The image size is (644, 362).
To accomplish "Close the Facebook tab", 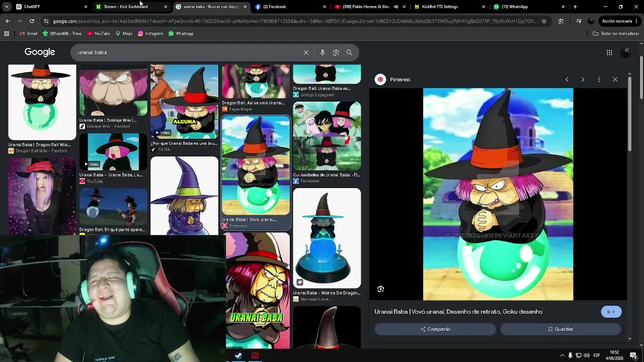I will [325, 7].
